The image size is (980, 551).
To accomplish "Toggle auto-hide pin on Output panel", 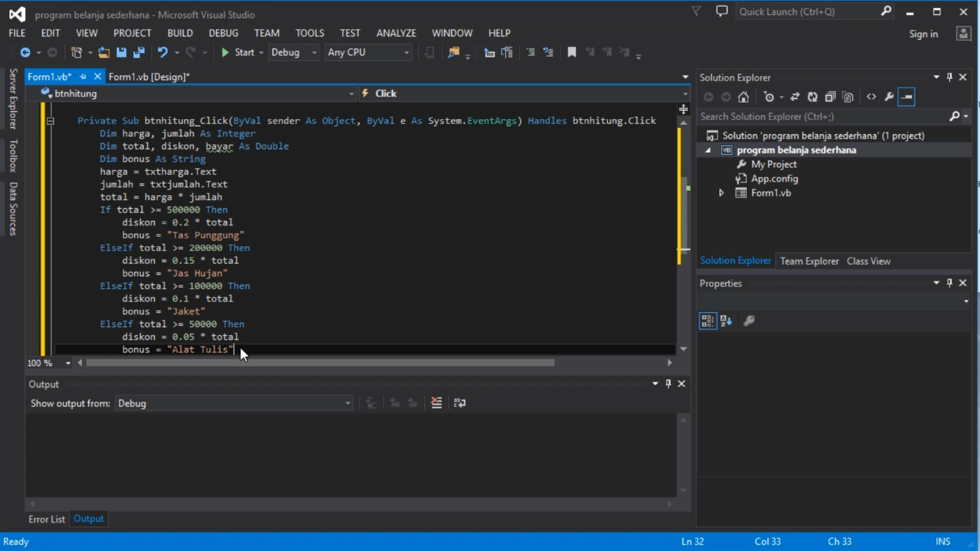I will tap(668, 384).
